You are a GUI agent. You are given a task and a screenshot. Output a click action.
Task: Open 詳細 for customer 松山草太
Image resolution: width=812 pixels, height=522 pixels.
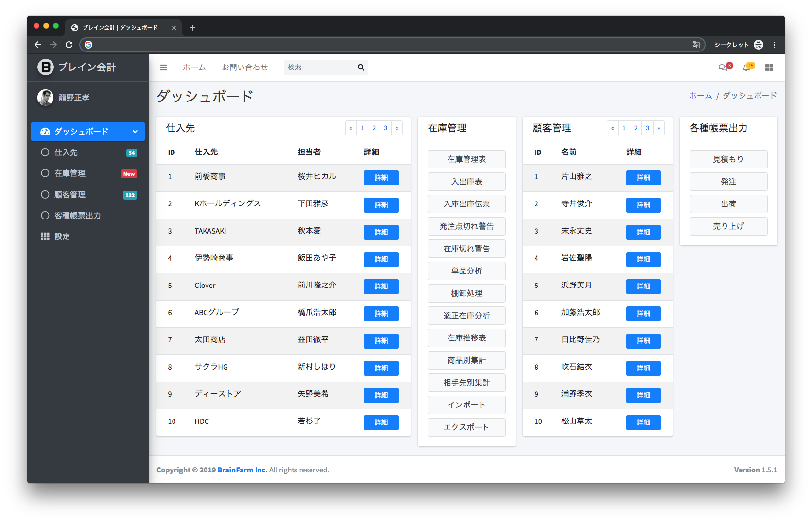(x=643, y=422)
